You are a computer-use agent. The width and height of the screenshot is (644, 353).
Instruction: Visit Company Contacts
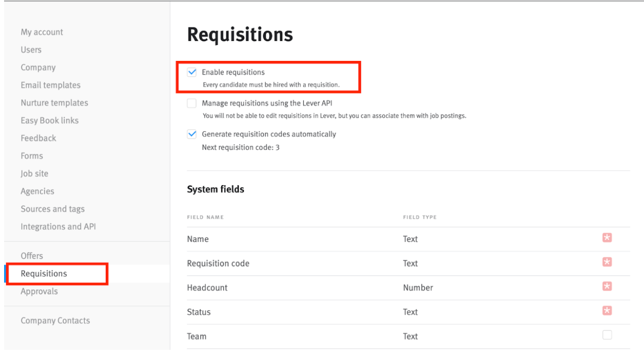point(55,320)
